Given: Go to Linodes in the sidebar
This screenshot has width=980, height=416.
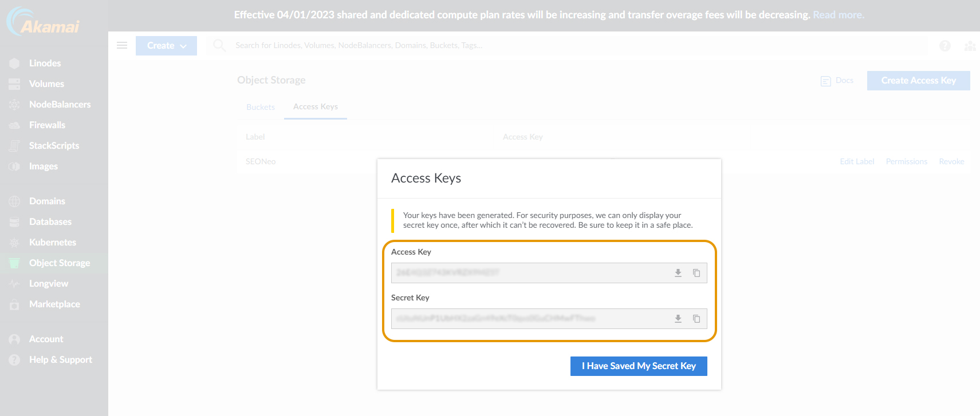Looking at the screenshot, I should click(x=45, y=64).
